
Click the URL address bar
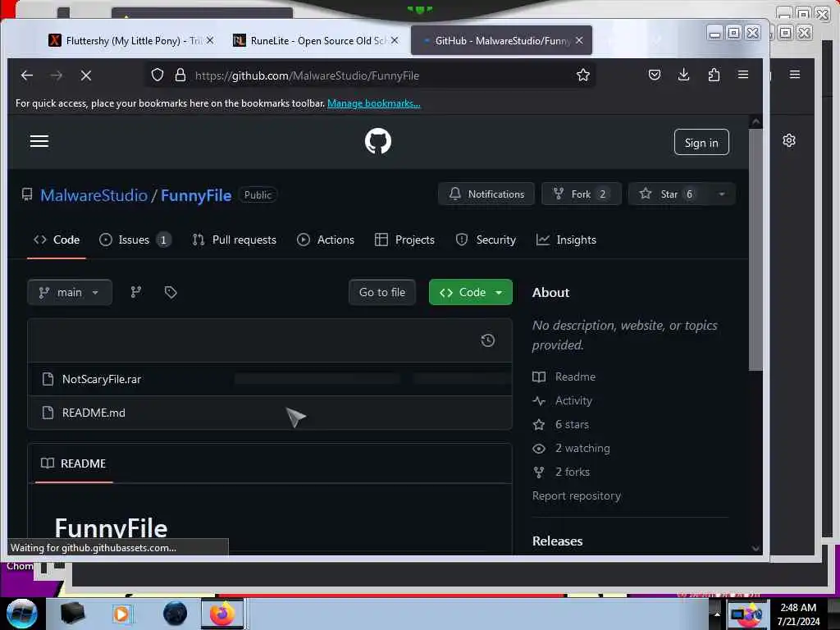click(372, 75)
